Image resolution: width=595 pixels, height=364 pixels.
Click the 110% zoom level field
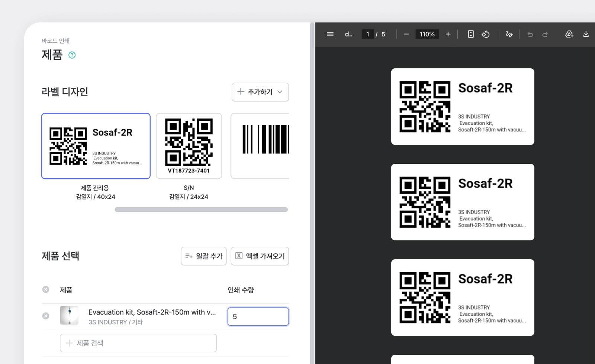[x=427, y=34]
